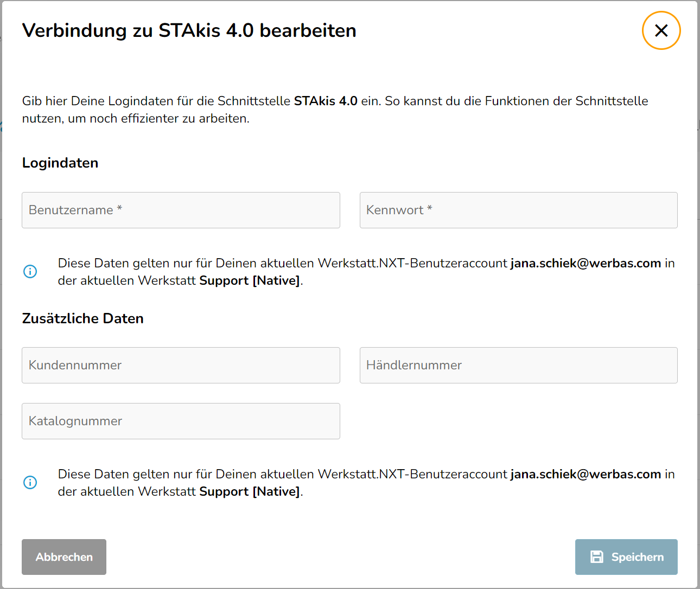Click into the Händlernummer field
Screen dimensions: 700x589
tap(518, 365)
